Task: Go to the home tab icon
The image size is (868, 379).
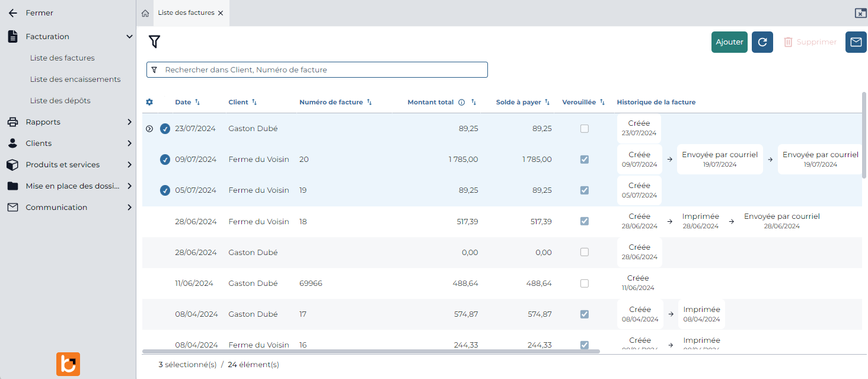Action: point(145,13)
